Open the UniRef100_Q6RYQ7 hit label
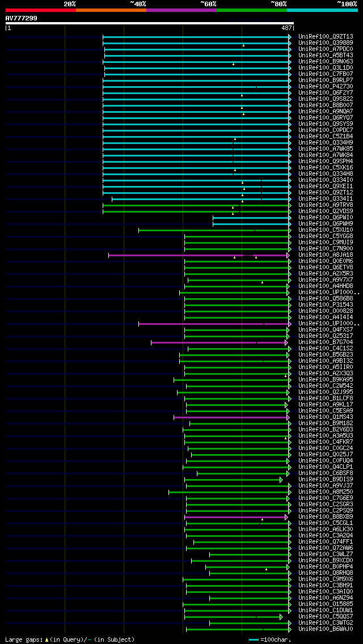363x644 pixels. 326,118
